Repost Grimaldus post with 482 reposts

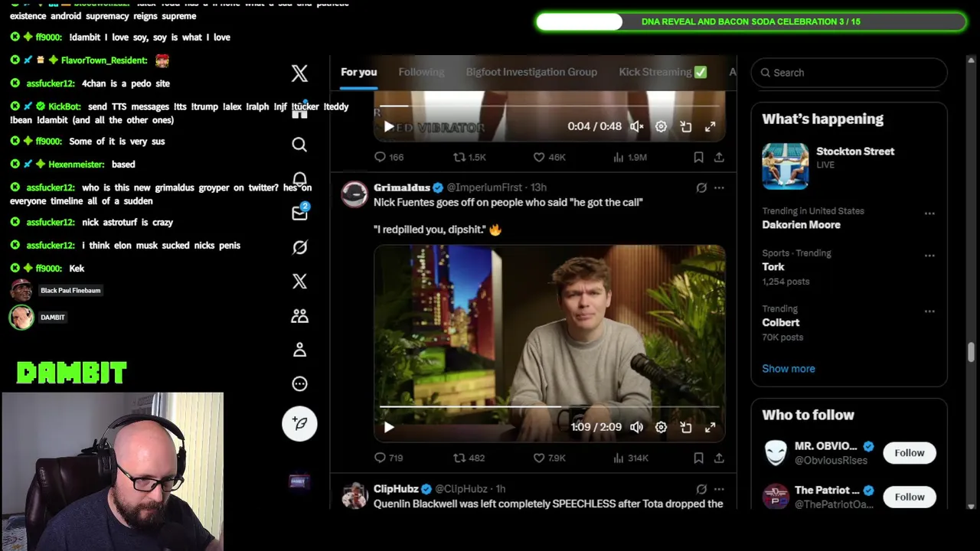tap(469, 458)
